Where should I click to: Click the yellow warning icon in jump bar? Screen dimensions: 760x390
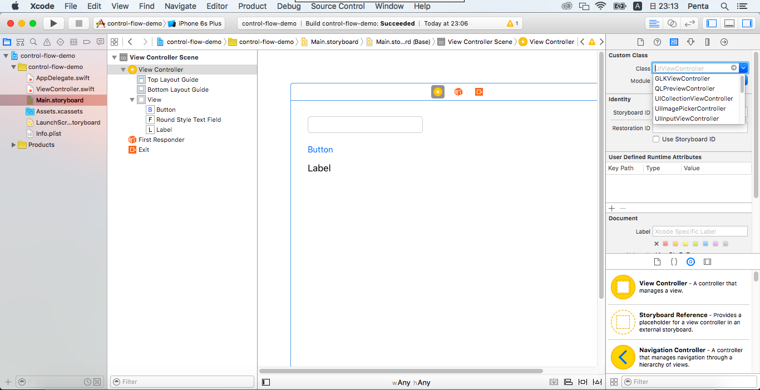tap(592, 42)
